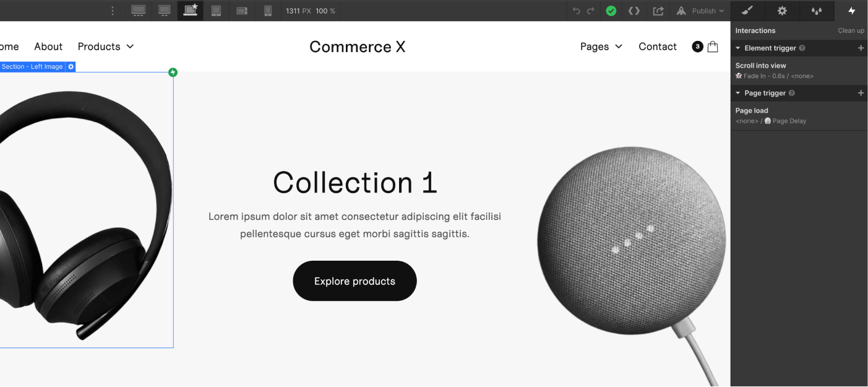
Task: Click Clean up in Interactions panel
Action: [x=851, y=30]
